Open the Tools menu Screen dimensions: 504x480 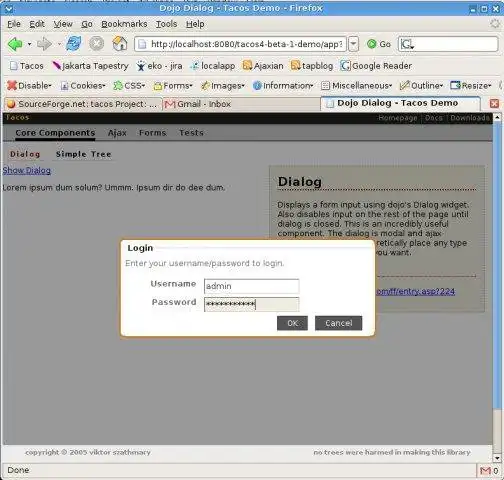[166, 24]
